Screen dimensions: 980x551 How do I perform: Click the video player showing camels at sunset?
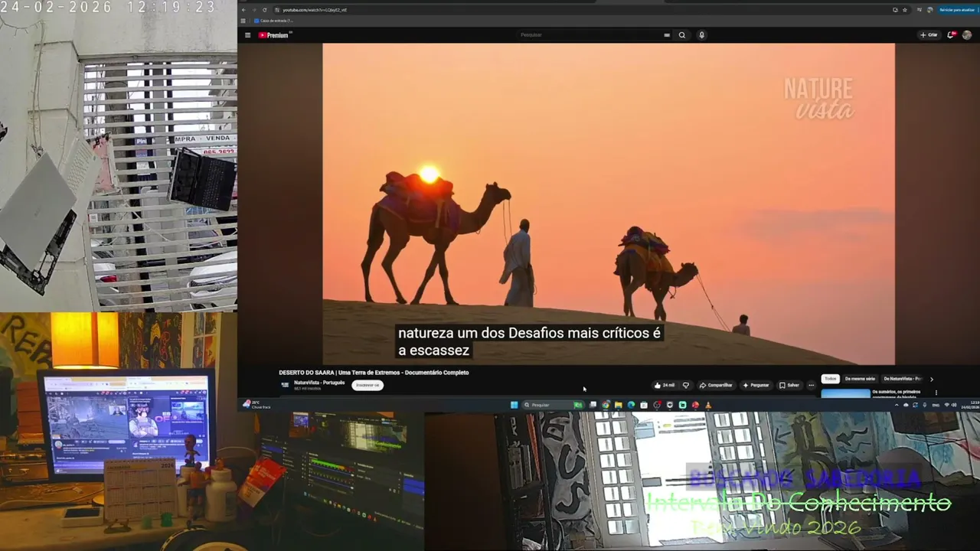coord(609,204)
